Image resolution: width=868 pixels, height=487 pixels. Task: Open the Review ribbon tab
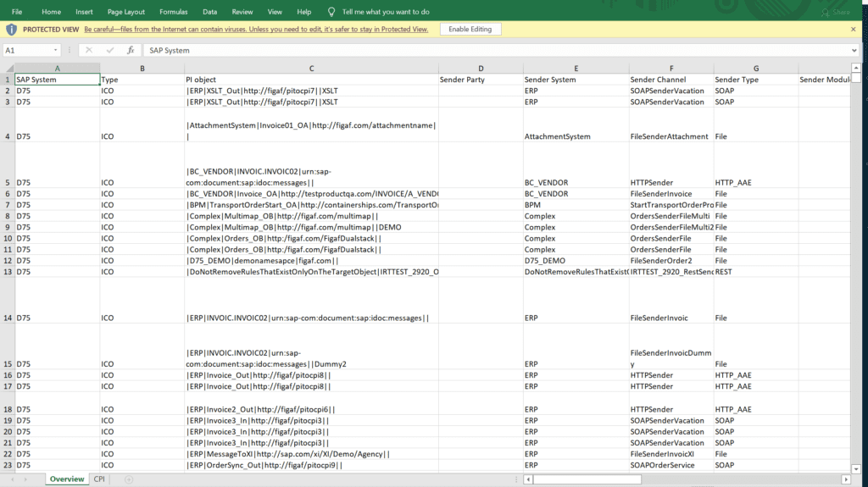(242, 12)
